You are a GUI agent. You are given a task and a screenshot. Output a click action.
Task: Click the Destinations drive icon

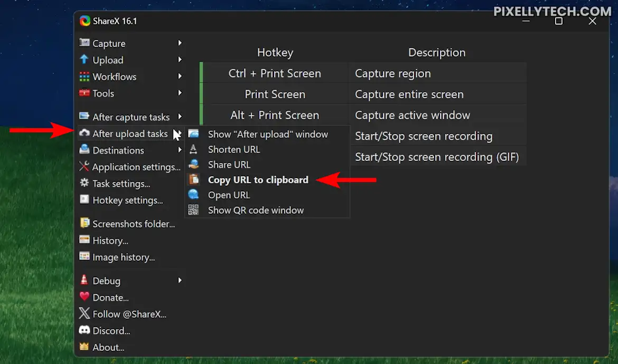pos(84,149)
